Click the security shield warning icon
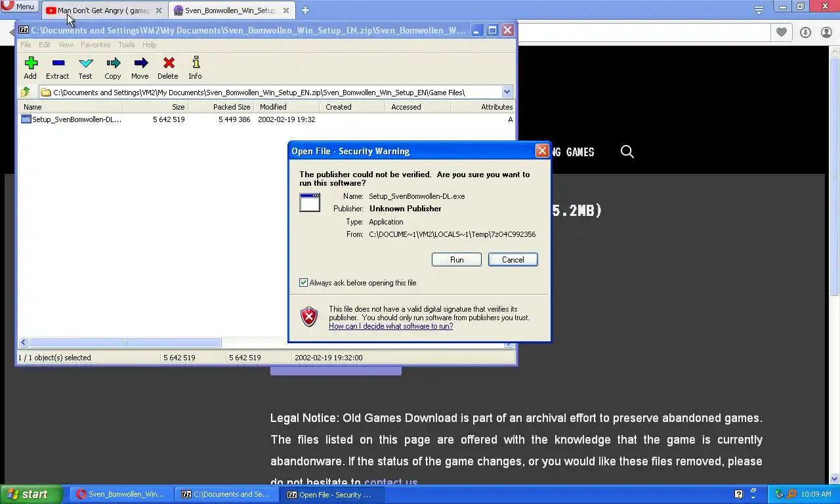The width and height of the screenshot is (840, 504). tap(309, 317)
